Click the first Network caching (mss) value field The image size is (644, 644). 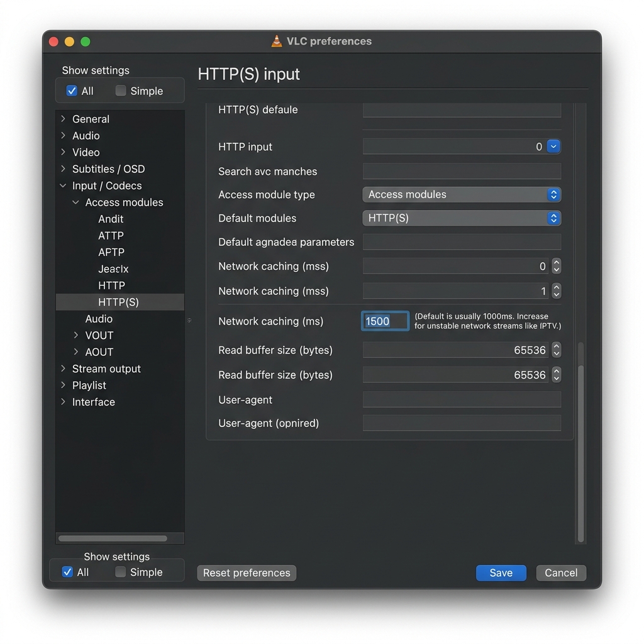point(455,266)
